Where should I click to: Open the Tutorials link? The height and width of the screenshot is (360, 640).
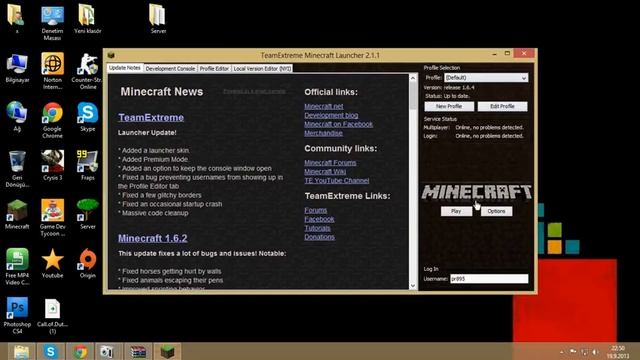pos(317,229)
